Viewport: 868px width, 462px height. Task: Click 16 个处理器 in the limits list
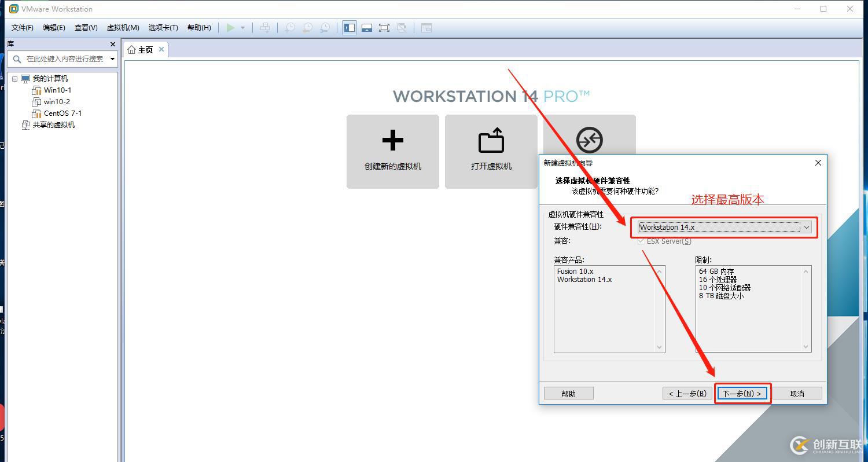click(x=718, y=279)
